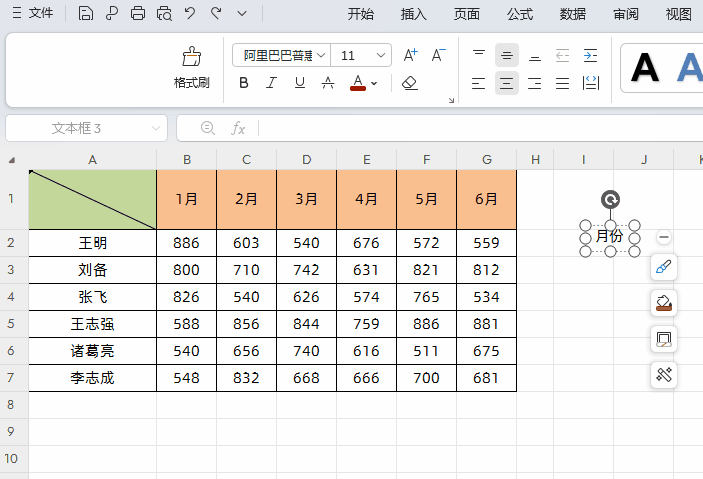Click the 格式刷 format painter icon

(x=191, y=57)
